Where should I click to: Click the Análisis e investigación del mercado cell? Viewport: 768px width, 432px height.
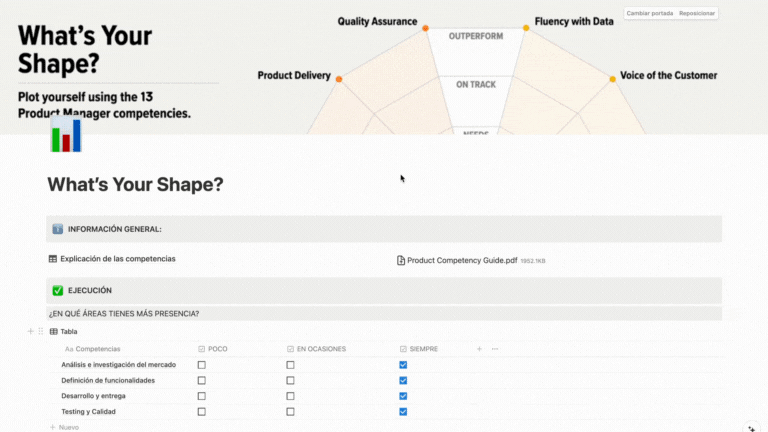(119, 365)
